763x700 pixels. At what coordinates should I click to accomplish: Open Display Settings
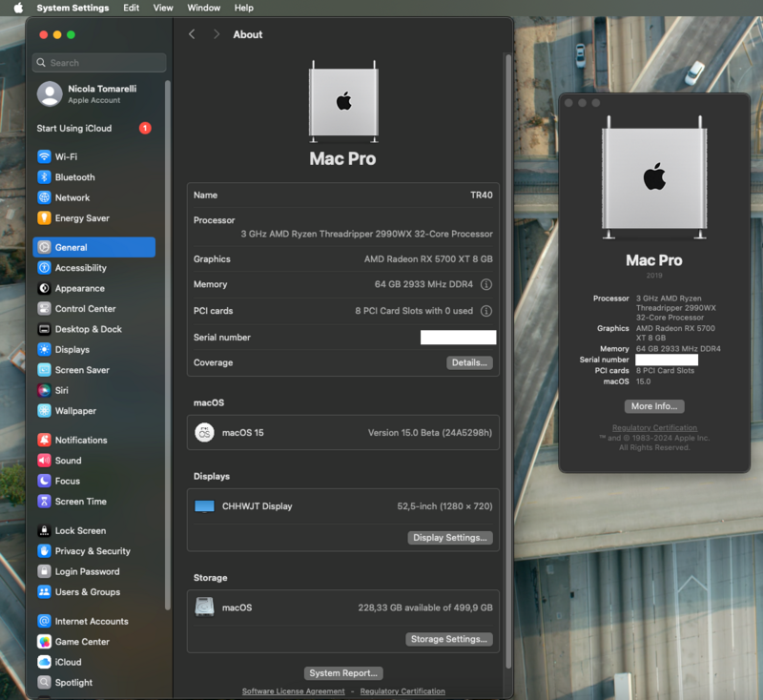click(x=450, y=538)
